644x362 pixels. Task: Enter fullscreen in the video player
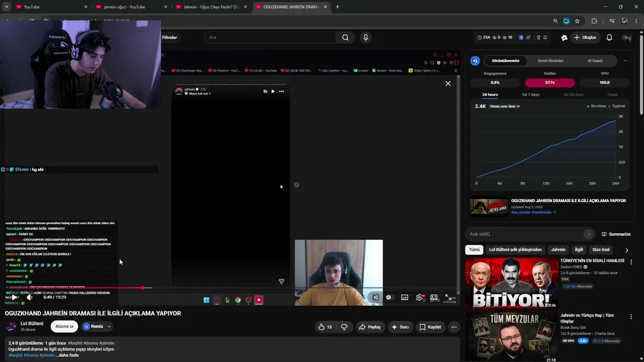[448, 298]
